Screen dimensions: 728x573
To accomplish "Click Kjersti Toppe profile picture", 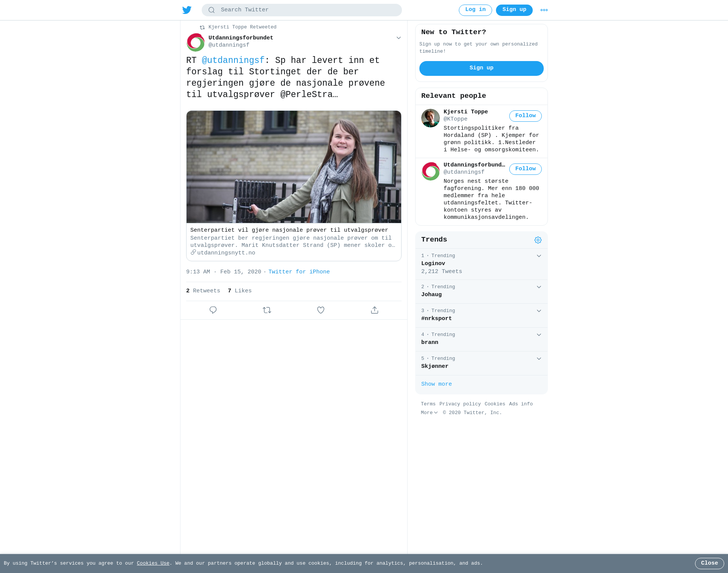I will pyautogui.click(x=430, y=118).
